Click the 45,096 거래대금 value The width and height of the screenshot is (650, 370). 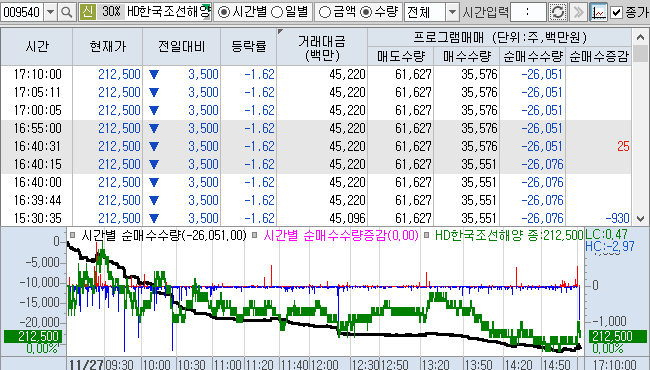click(347, 218)
